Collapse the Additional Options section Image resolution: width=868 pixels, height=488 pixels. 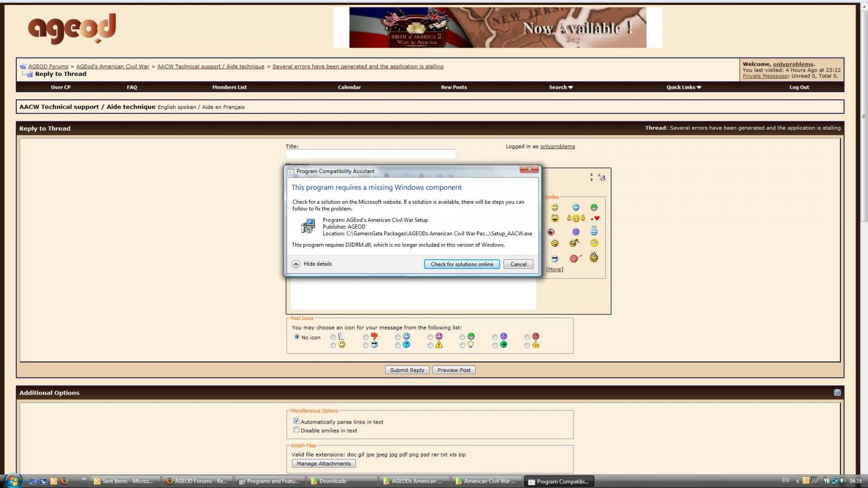(837, 393)
